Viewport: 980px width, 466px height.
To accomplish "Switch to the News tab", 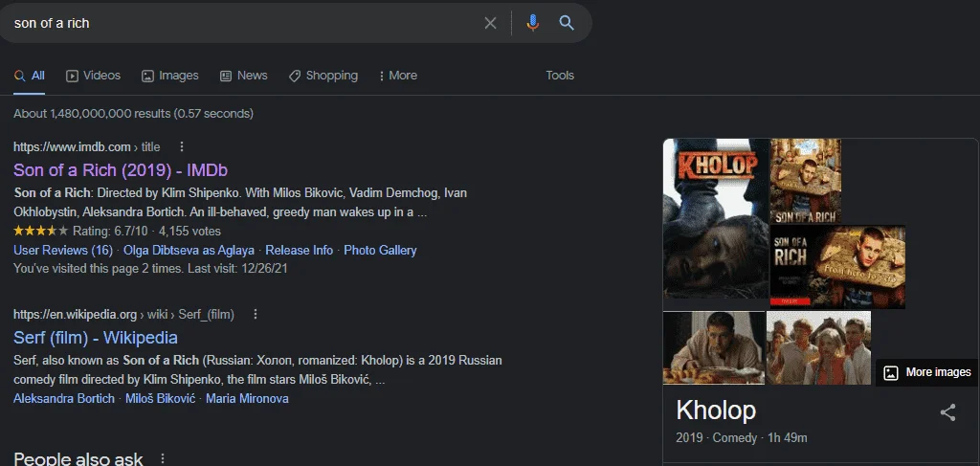I will click(244, 76).
